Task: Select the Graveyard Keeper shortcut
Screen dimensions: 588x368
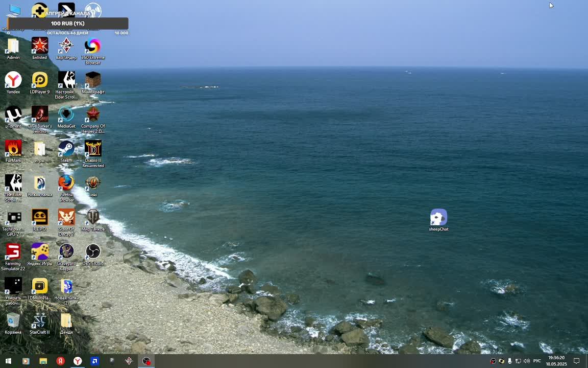Action: coord(66,252)
